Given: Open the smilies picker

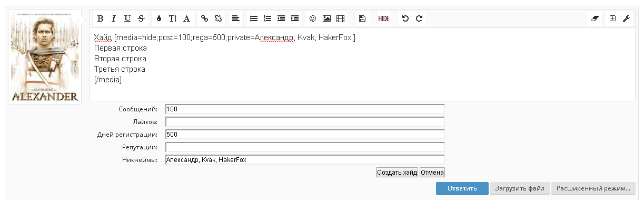Looking at the screenshot, I should (x=313, y=18).
